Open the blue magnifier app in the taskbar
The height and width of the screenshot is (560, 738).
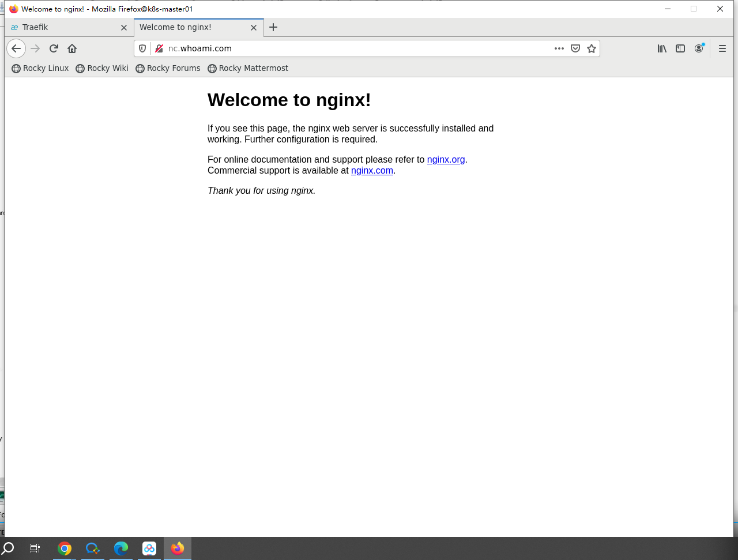point(93,548)
